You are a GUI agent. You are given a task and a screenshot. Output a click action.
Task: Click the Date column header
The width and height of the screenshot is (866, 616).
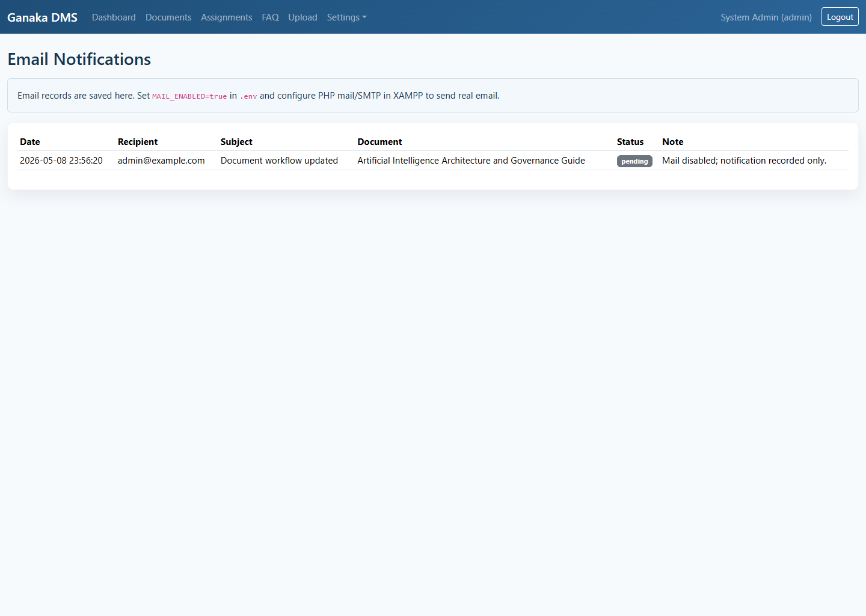click(30, 142)
